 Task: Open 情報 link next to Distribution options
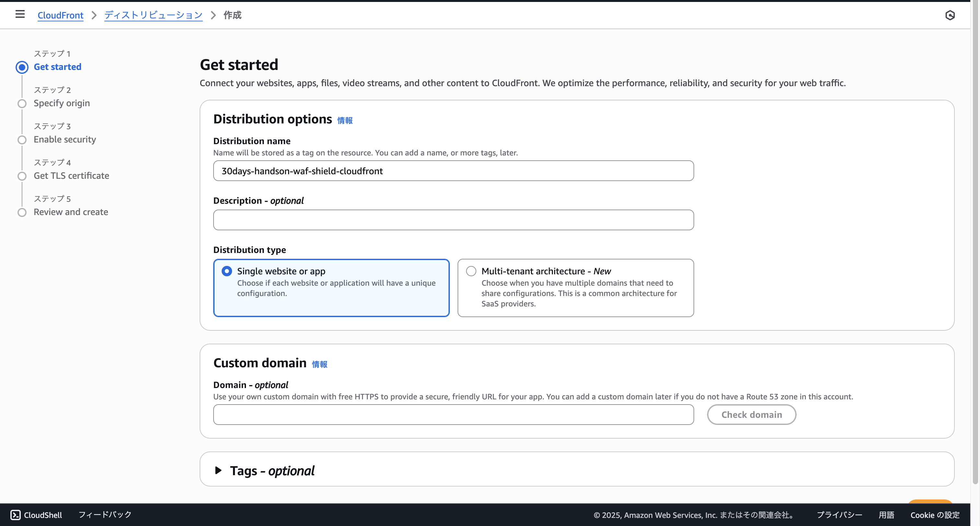pyautogui.click(x=345, y=120)
